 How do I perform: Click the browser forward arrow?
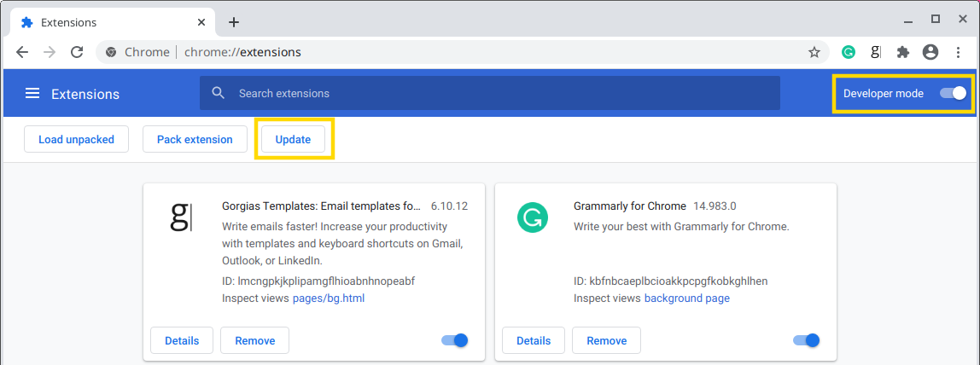50,52
